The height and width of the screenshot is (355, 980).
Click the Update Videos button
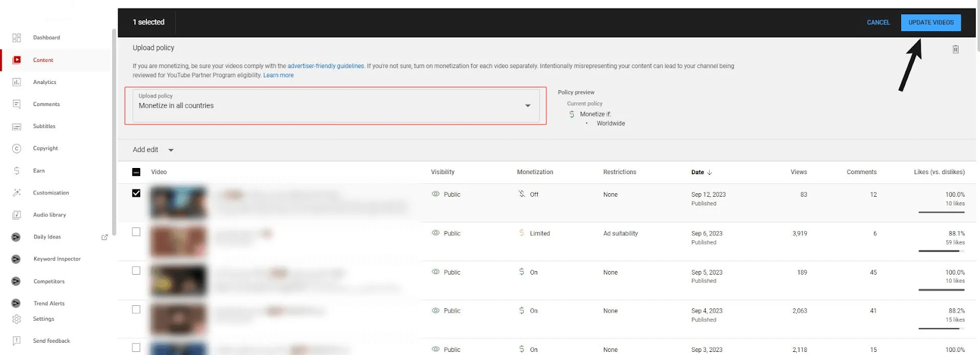pyautogui.click(x=930, y=23)
